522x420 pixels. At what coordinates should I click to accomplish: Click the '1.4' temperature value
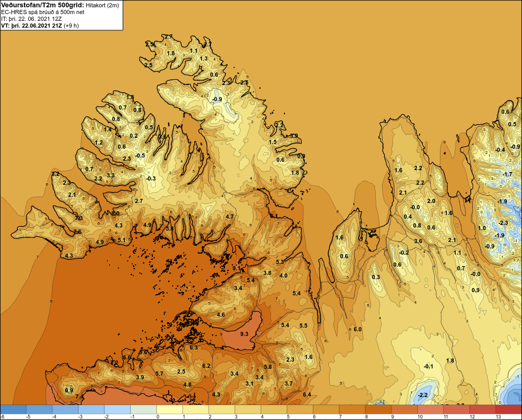108,129
